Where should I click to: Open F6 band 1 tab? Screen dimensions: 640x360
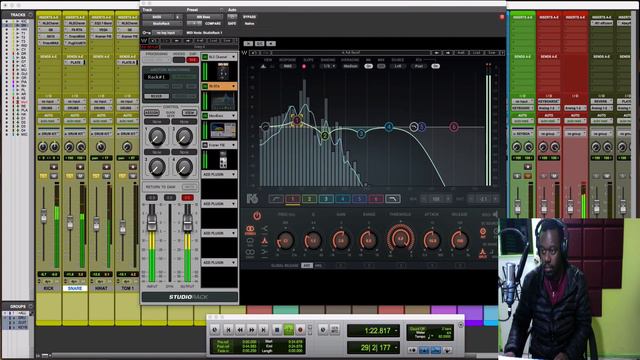[x=293, y=199]
